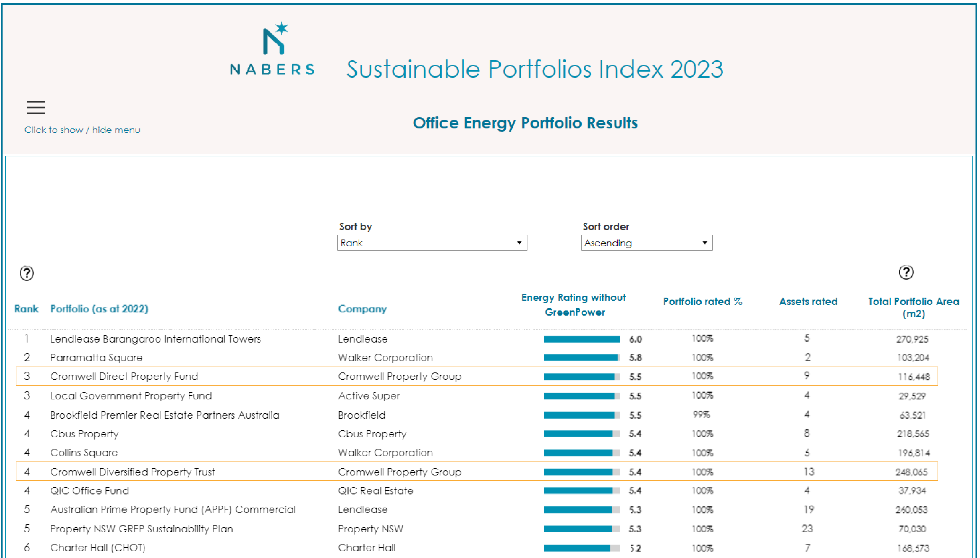Screen dimensions: 980x558
Task: Open the hamburger menu icon
Action: [36, 108]
